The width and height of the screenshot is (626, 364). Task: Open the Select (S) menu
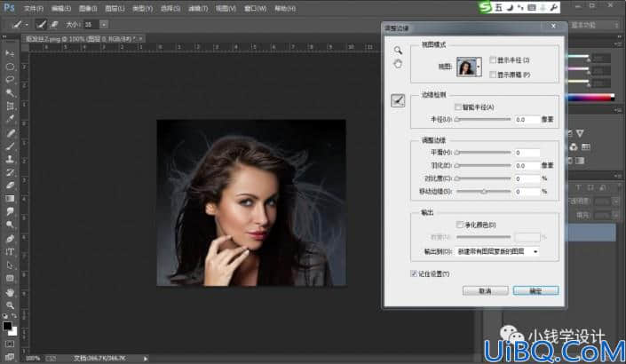(170, 8)
